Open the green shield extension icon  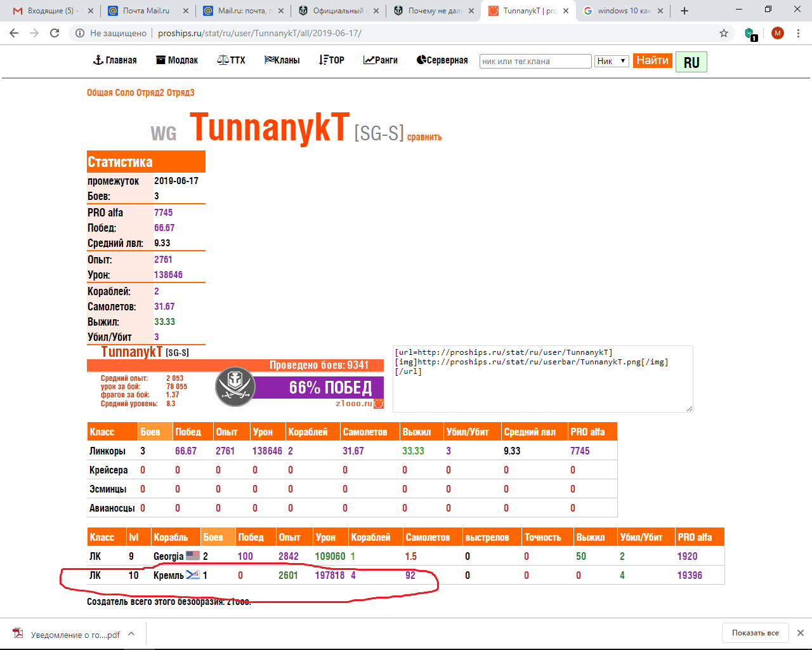click(750, 34)
